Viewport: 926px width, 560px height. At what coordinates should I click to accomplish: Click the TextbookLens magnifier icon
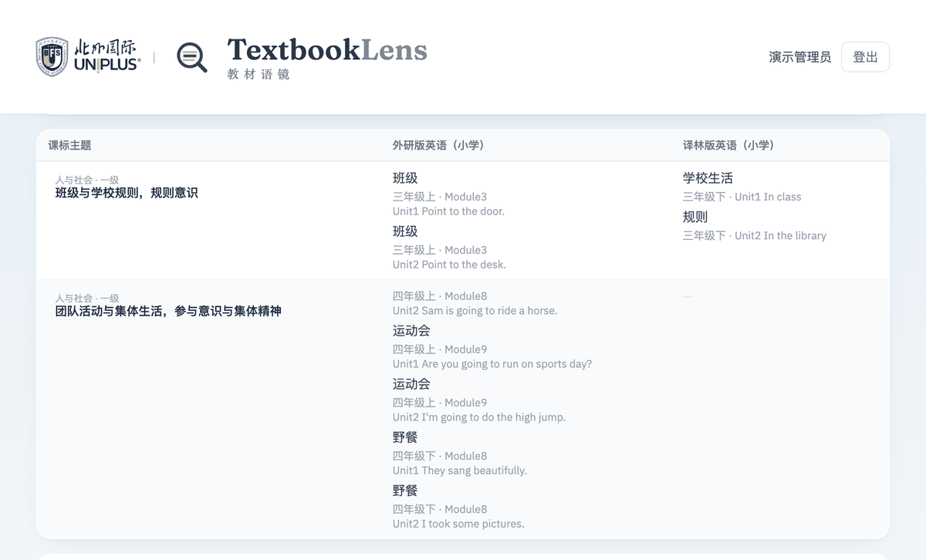pyautogui.click(x=192, y=57)
